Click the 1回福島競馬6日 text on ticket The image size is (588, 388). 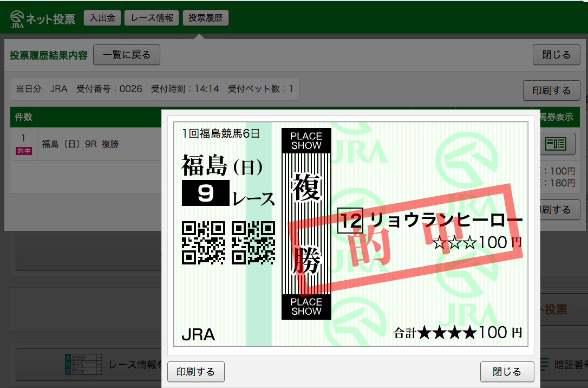[221, 134]
